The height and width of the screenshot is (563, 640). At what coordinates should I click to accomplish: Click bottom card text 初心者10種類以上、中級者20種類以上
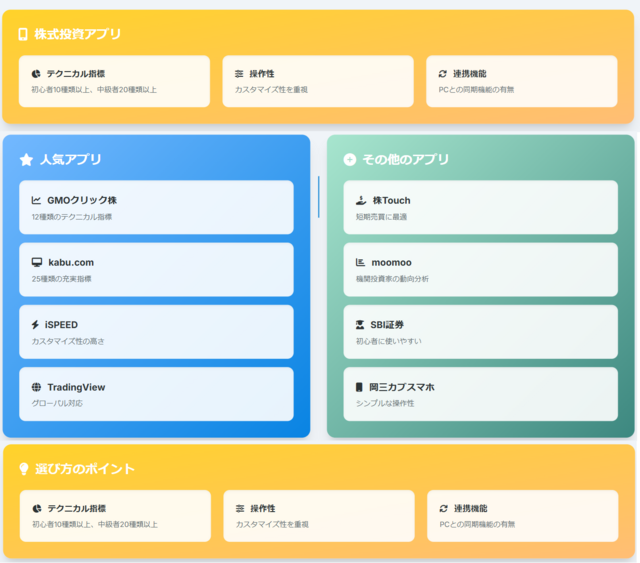95,525
